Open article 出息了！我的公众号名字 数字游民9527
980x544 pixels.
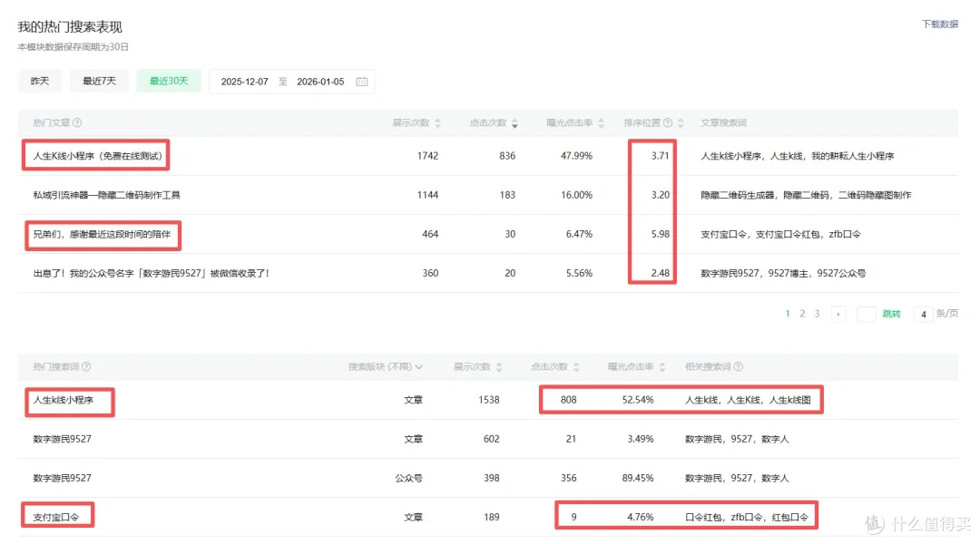tap(151, 274)
